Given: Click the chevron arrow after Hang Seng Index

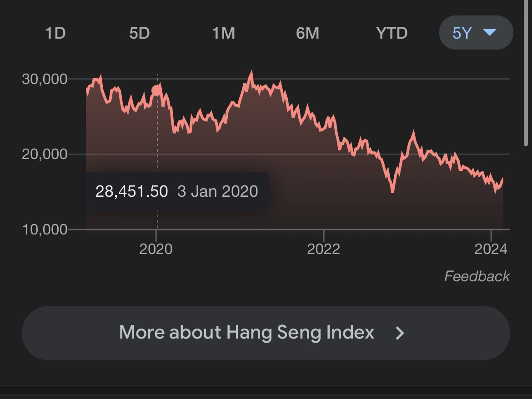Looking at the screenshot, I should click(400, 333).
